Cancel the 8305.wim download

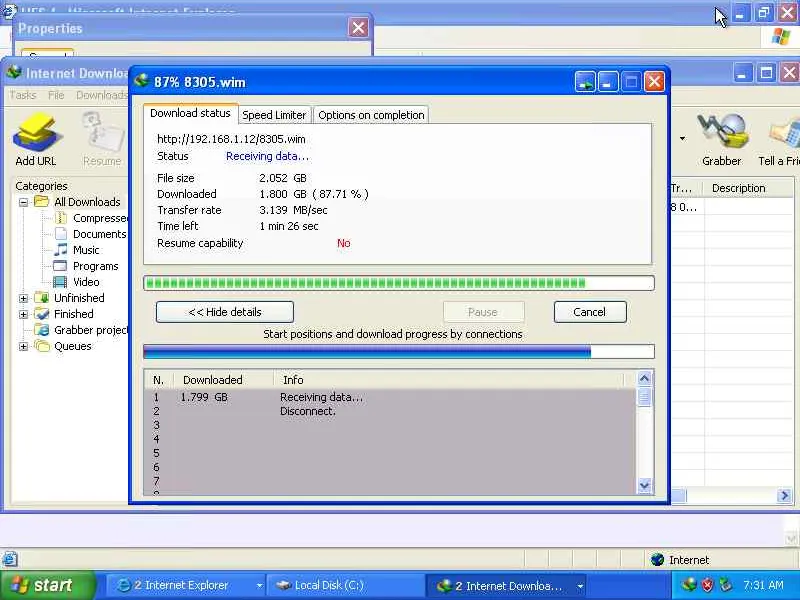pyautogui.click(x=590, y=312)
